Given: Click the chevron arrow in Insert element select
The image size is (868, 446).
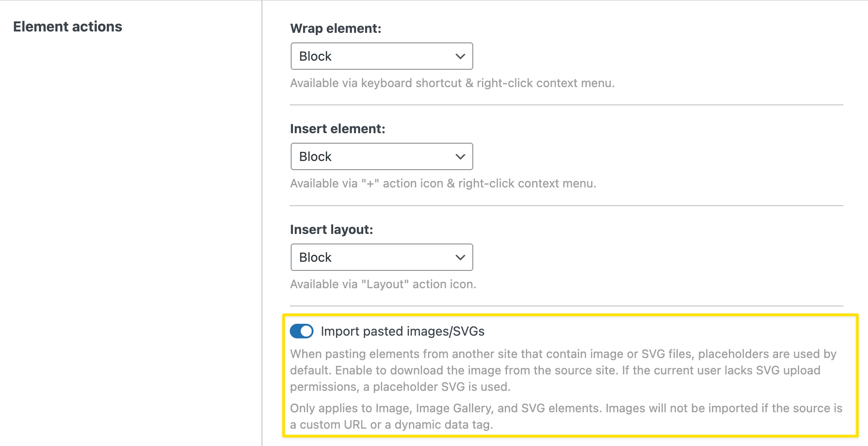Looking at the screenshot, I should (x=460, y=157).
